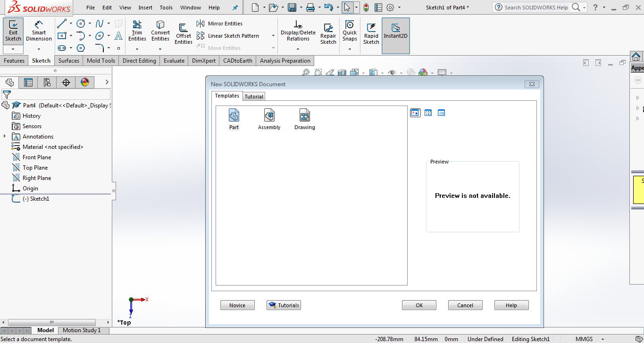
Task: Select the Line sketch tool
Action: click(61, 24)
